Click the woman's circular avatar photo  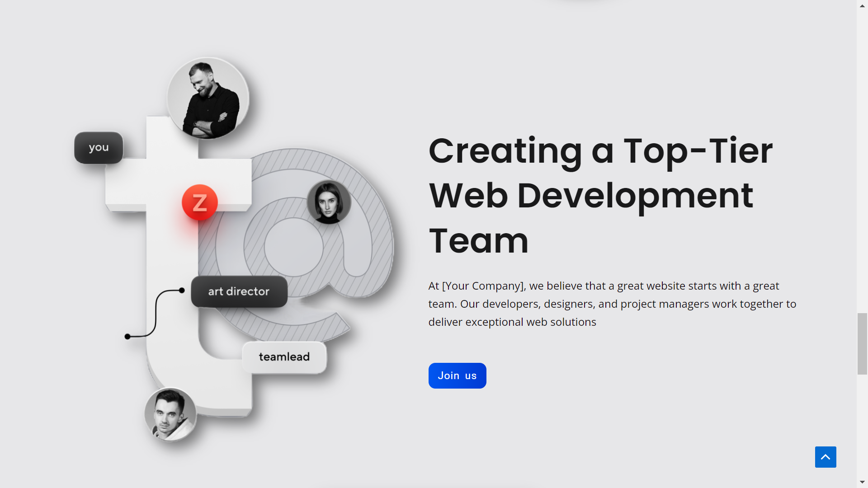point(329,202)
